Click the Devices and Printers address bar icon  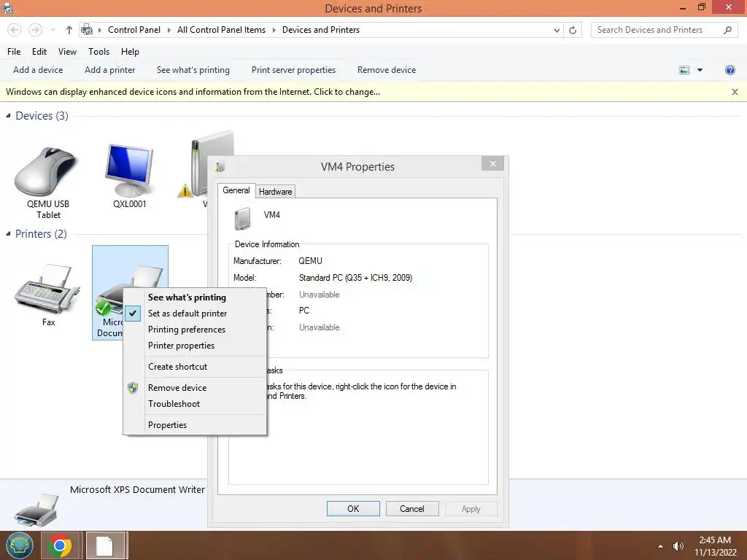pyautogui.click(x=87, y=30)
